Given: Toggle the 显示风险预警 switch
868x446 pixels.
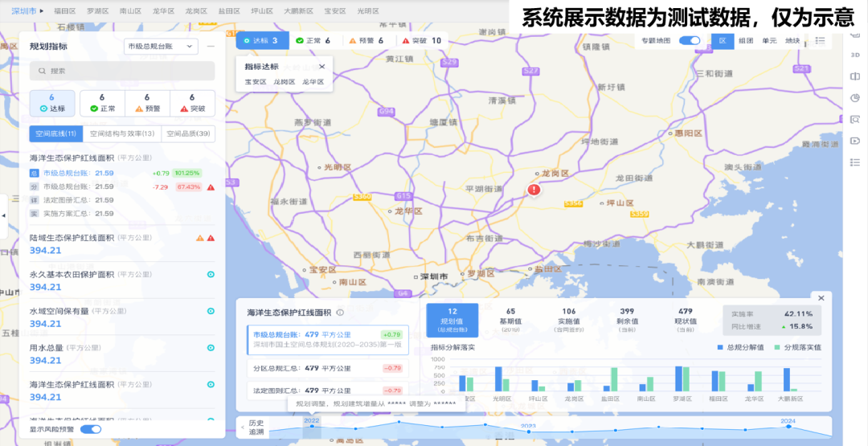Looking at the screenshot, I should 91,429.
